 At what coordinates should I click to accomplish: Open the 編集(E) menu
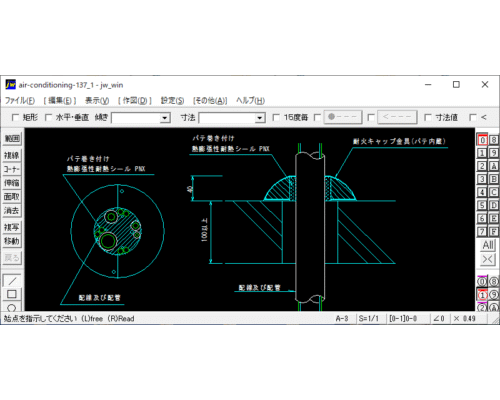[60, 100]
